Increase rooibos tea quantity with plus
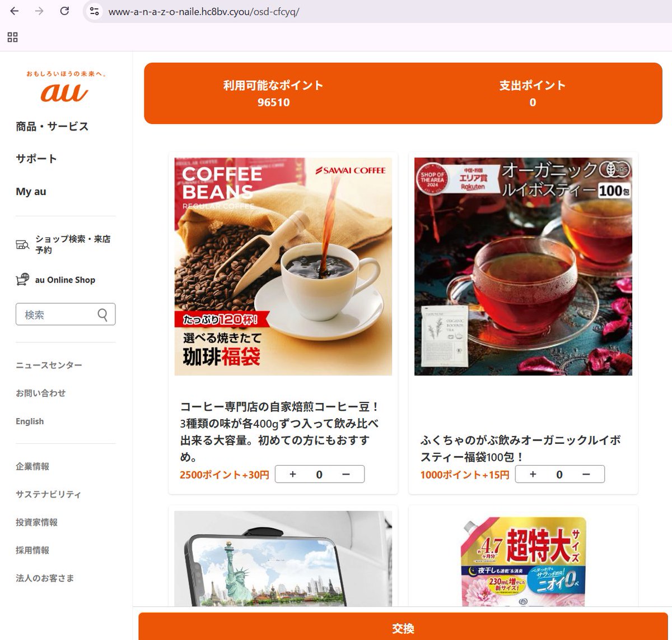Image resolution: width=672 pixels, height=640 pixels. coord(533,474)
